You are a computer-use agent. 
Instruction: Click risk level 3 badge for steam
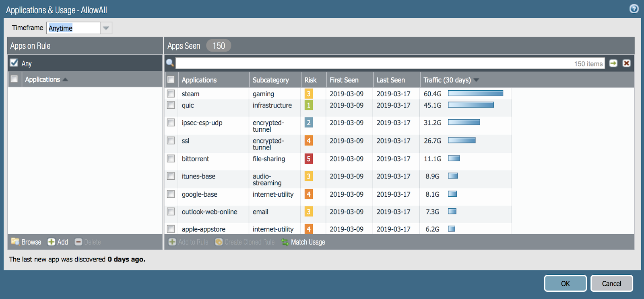[x=309, y=94]
